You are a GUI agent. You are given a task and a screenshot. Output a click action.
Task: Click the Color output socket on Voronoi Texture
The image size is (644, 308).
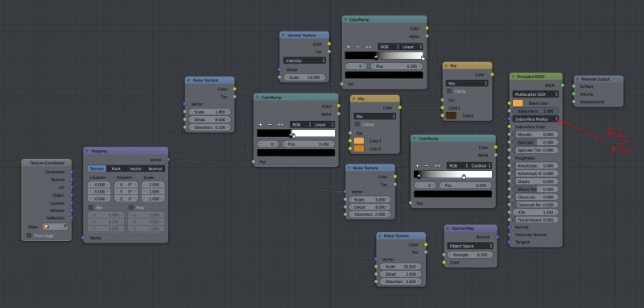pos(329,44)
